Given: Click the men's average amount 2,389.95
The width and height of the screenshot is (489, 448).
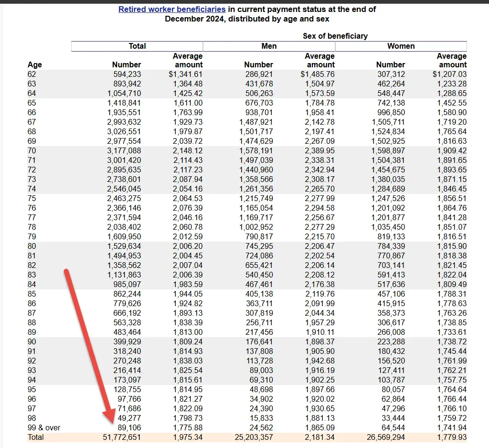Looking at the screenshot, I should pos(320,150).
